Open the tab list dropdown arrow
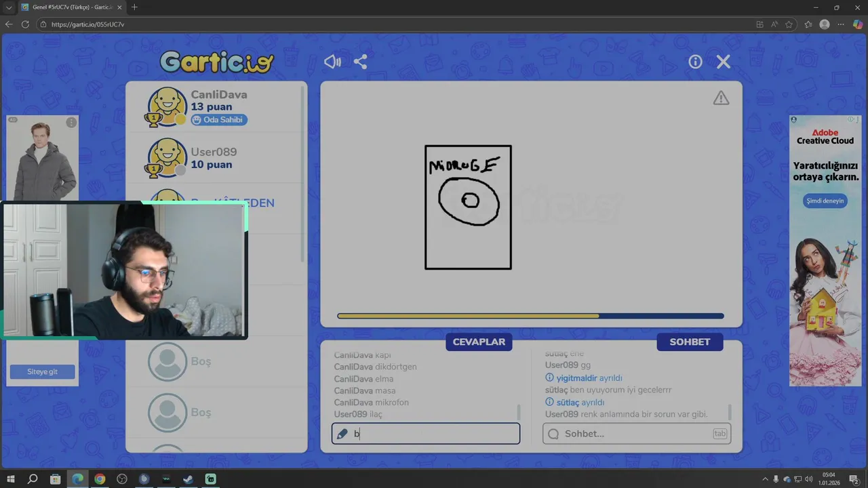 point(9,7)
